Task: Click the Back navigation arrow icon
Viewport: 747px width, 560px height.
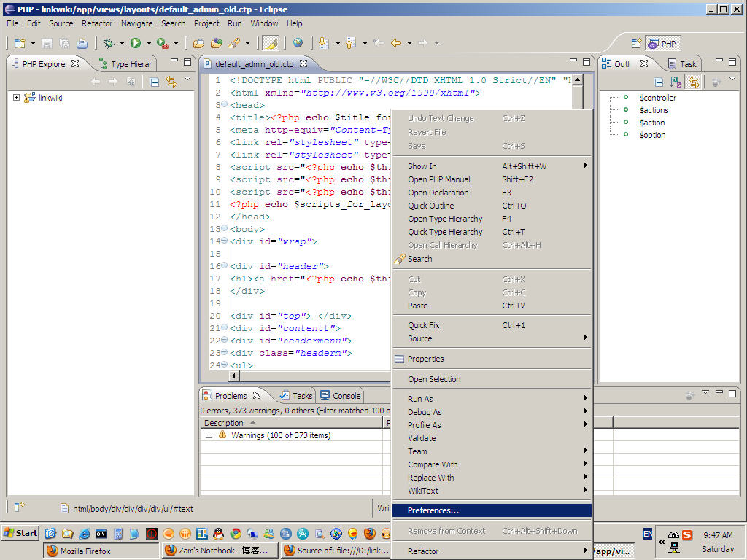Action: coord(396,43)
